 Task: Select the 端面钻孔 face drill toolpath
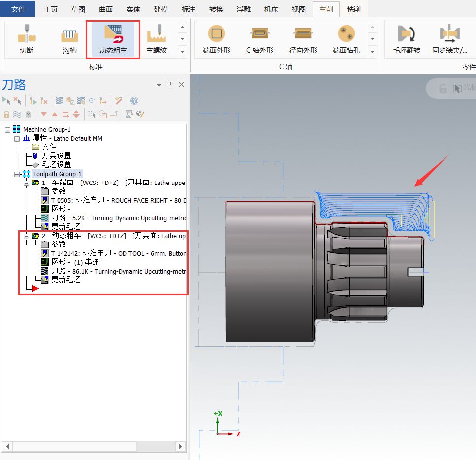[347, 39]
